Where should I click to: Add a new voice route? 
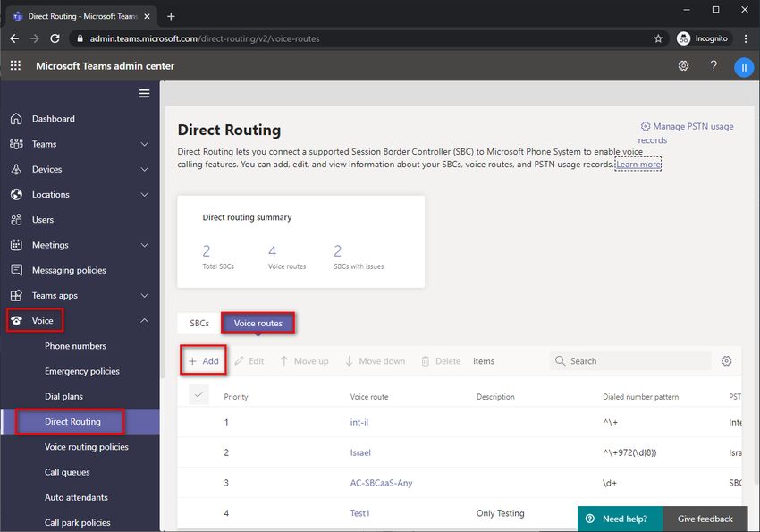coord(204,361)
